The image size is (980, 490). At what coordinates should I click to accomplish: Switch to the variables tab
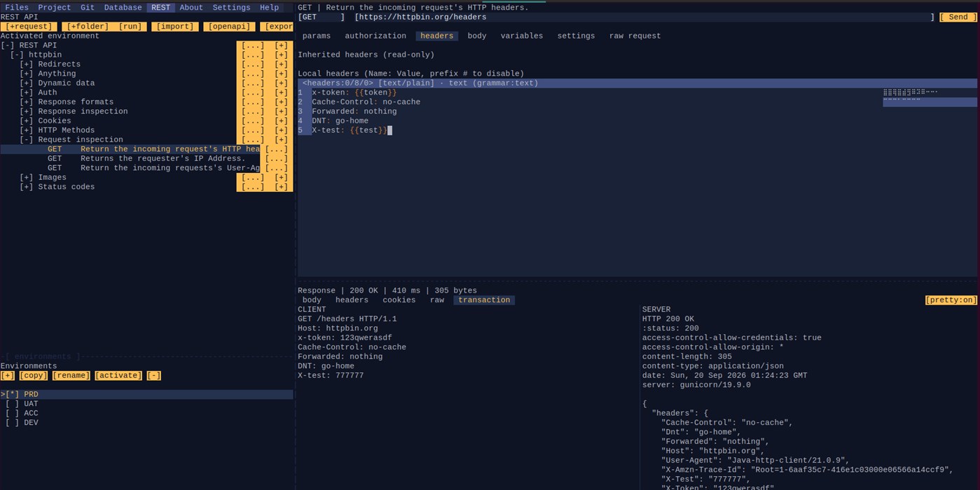[522, 36]
